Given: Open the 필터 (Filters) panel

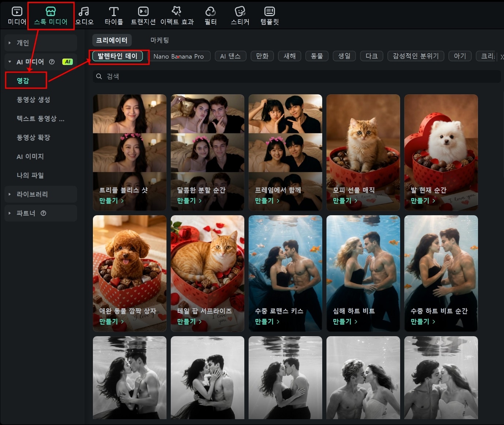Looking at the screenshot, I should tap(210, 15).
